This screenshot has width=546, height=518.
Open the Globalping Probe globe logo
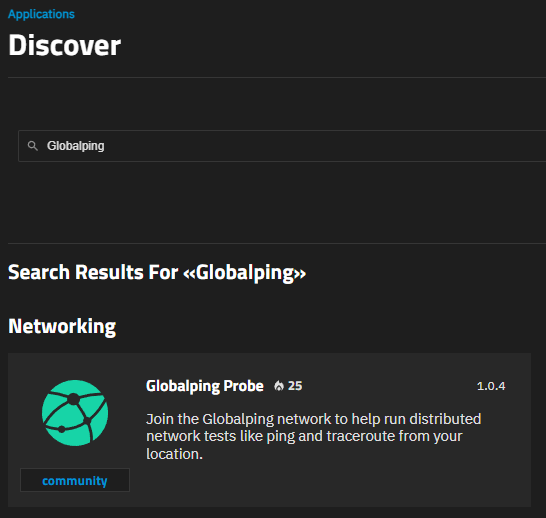pyautogui.click(x=75, y=413)
